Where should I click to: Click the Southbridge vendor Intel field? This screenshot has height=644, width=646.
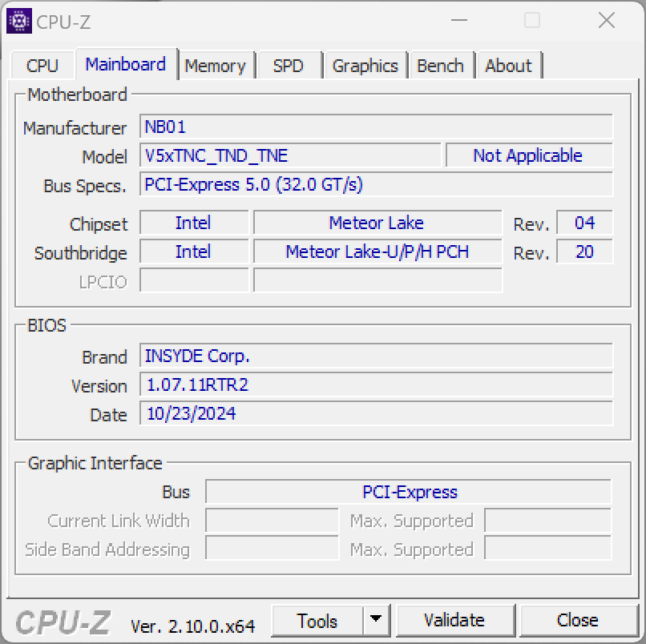coord(194,252)
